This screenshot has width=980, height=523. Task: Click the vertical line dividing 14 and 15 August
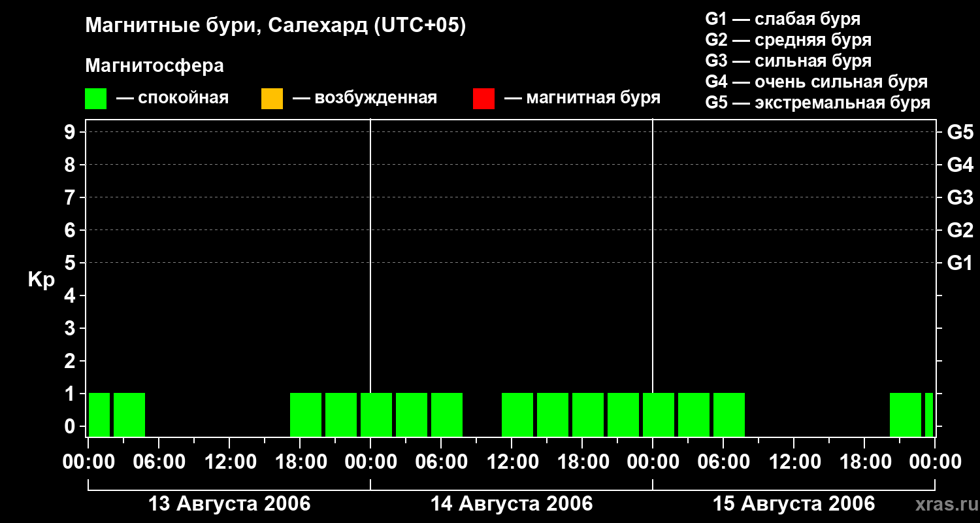[x=653, y=255]
